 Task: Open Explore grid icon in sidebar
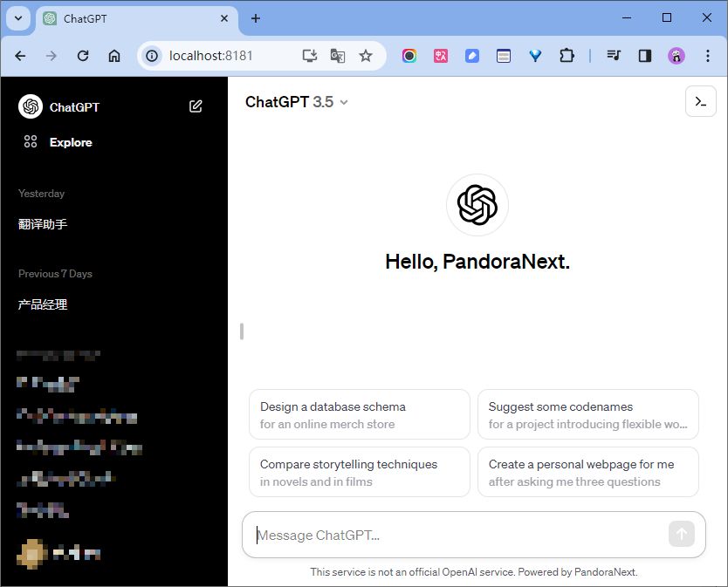(31, 141)
